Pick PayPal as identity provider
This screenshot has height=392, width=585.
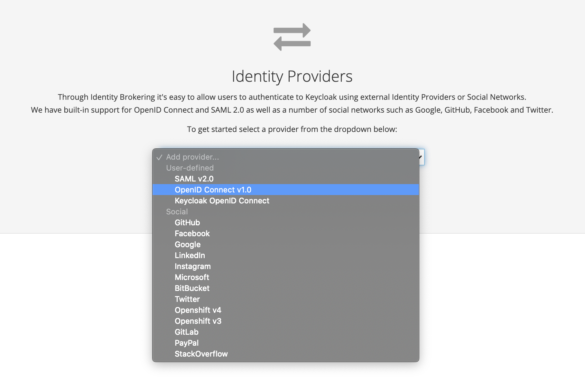click(186, 343)
